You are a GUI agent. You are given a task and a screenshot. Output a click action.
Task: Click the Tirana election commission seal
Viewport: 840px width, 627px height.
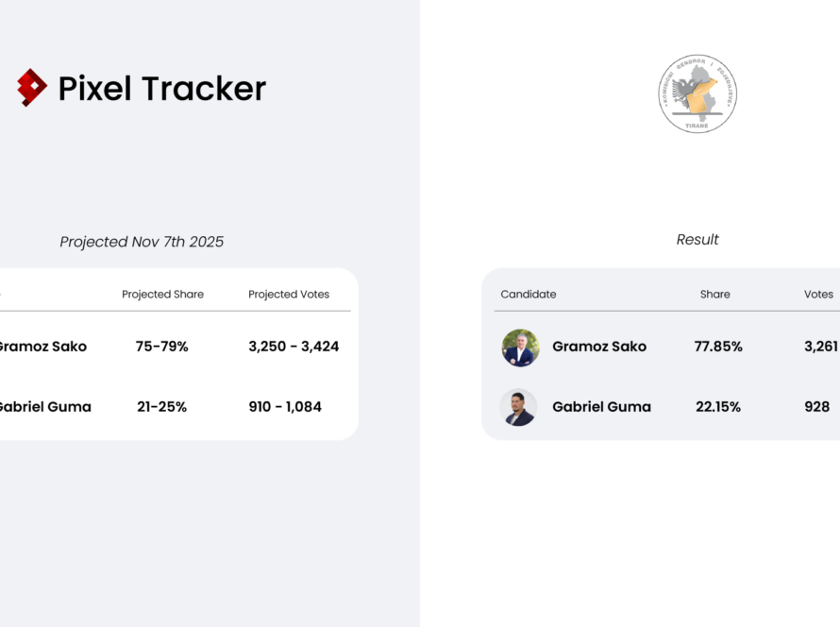[697, 93]
